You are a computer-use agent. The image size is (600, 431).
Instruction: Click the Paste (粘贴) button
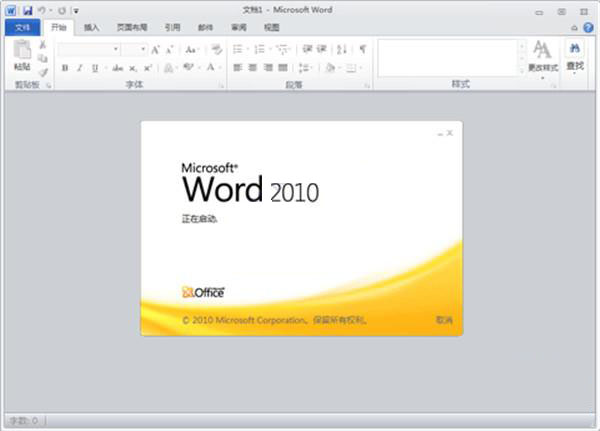pos(22,58)
